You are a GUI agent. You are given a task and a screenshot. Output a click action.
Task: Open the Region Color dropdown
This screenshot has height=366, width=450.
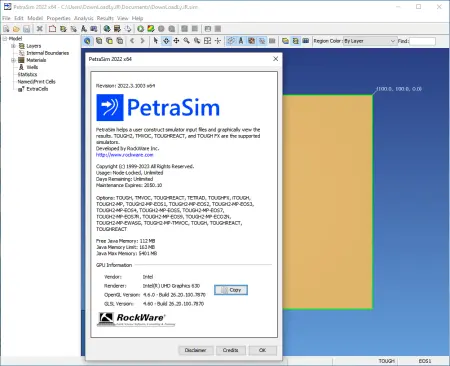coord(369,41)
